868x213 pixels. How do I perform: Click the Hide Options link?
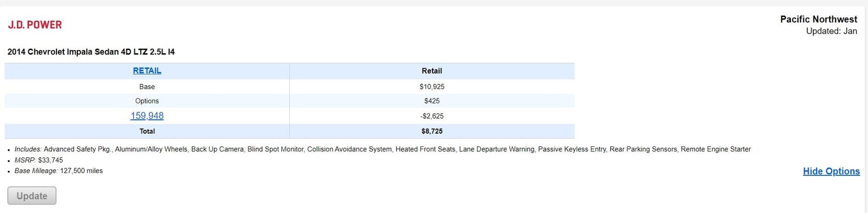(x=831, y=171)
